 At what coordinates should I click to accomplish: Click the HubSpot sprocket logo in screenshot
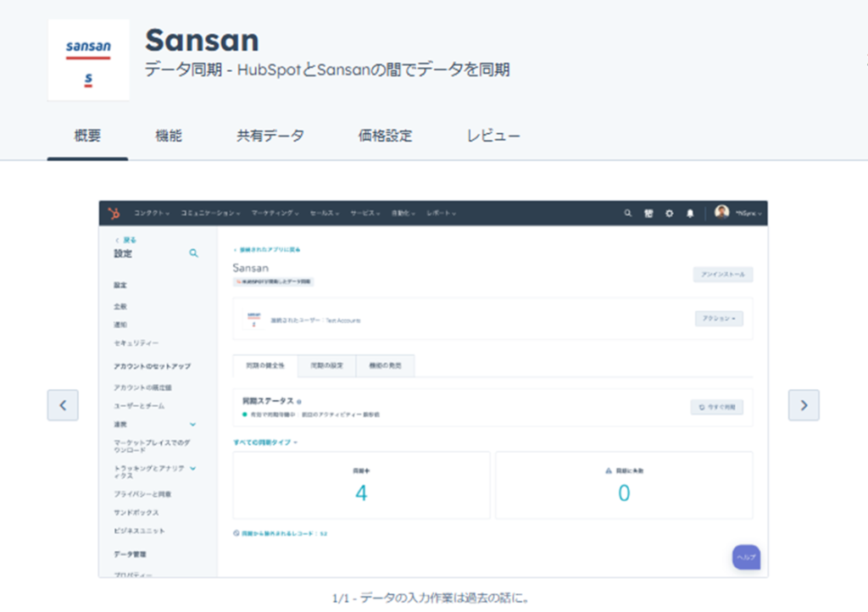click(114, 213)
